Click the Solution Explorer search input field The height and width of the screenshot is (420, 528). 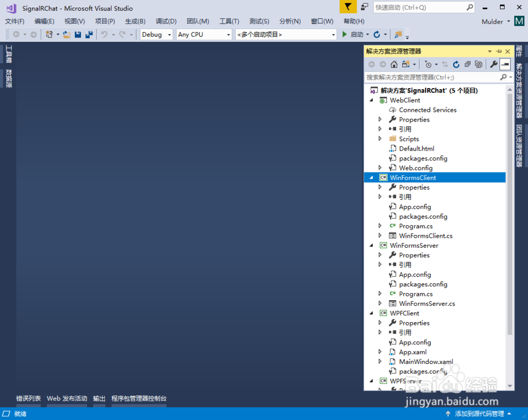(428, 77)
